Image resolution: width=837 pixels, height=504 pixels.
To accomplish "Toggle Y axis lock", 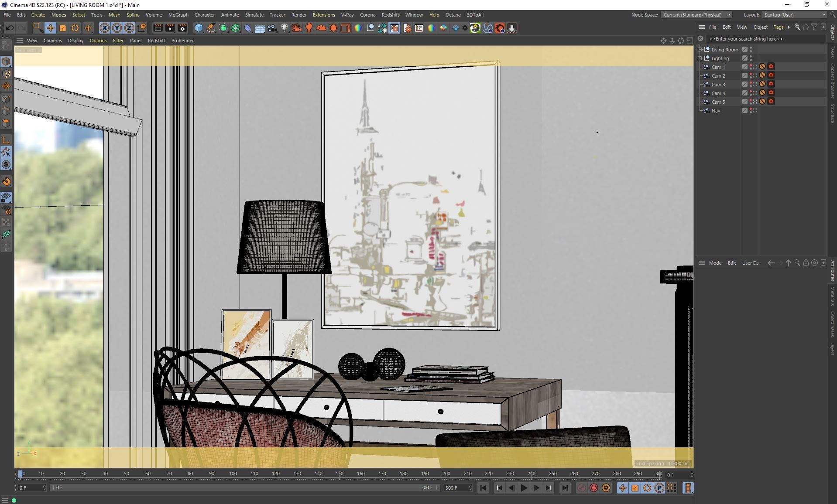I will click(x=117, y=28).
